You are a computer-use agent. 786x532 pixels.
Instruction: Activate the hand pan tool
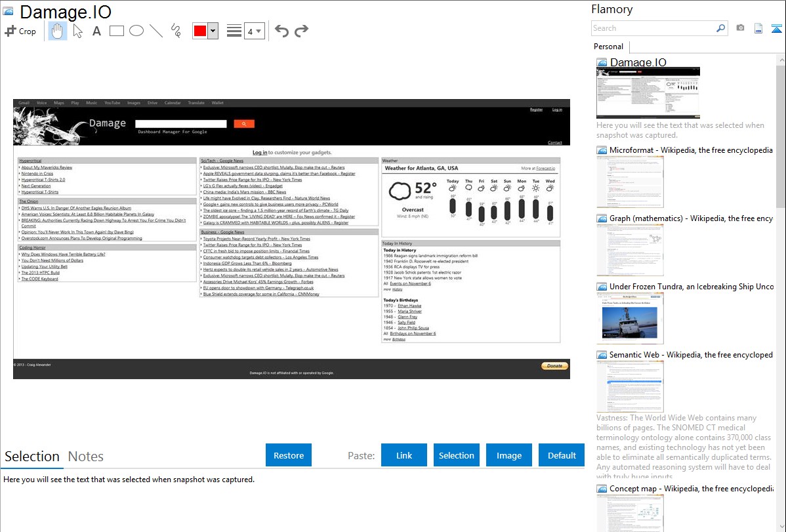click(x=57, y=31)
